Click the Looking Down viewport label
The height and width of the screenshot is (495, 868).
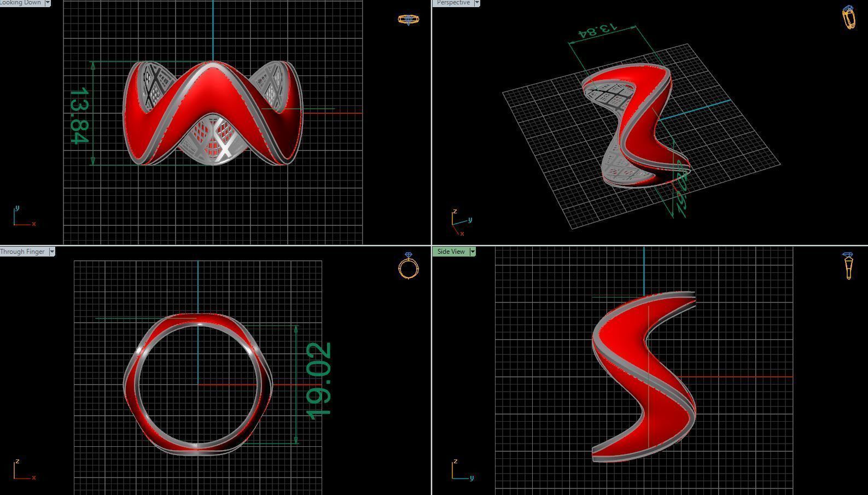click(21, 3)
